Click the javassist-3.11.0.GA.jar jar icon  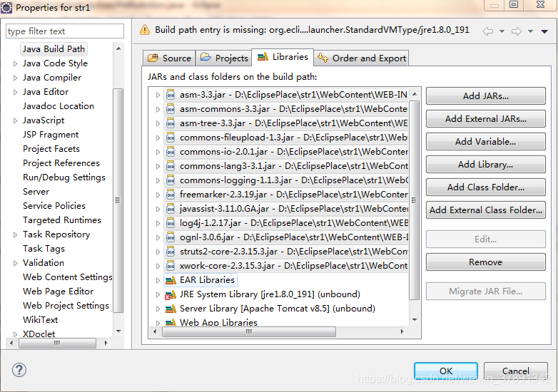point(171,209)
